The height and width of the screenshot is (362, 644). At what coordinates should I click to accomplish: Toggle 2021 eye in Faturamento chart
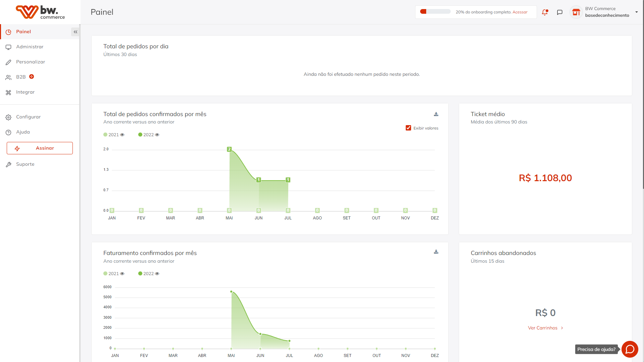(x=122, y=274)
